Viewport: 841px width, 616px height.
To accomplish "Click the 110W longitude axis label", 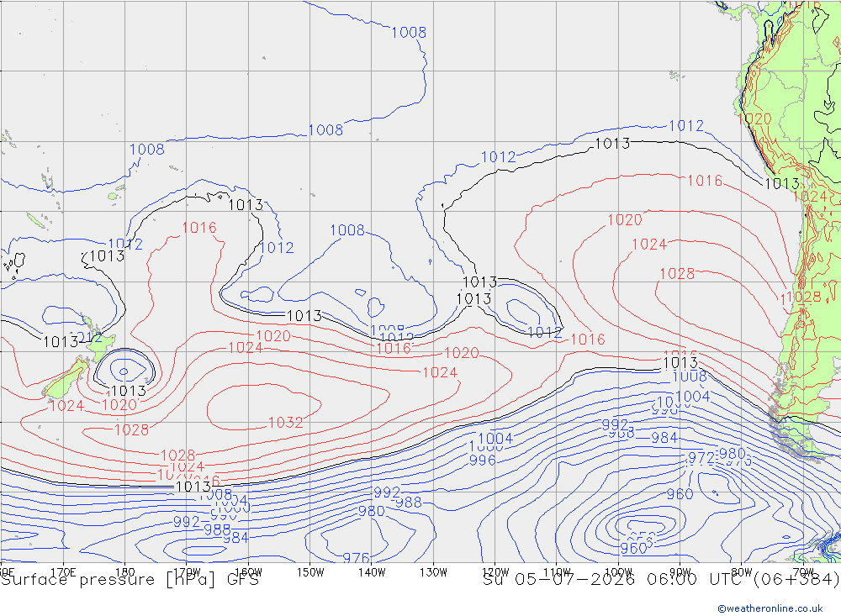I will tap(557, 571).
